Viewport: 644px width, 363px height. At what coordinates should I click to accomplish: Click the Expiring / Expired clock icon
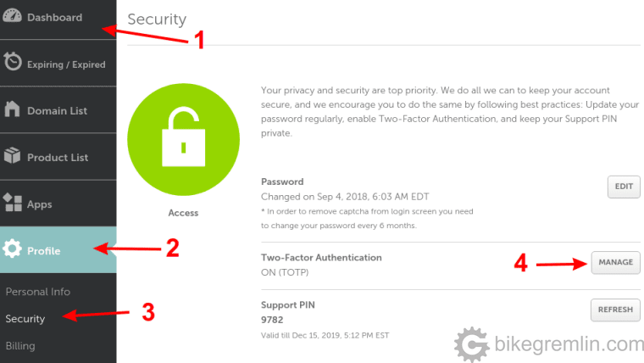coord(13,61)
